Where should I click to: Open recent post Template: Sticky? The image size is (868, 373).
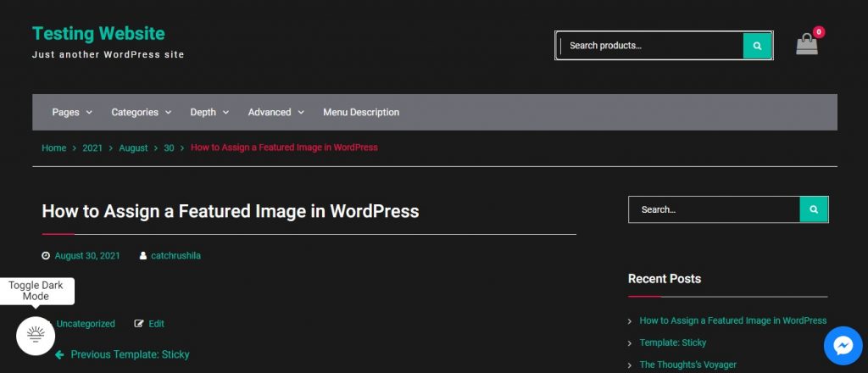(x=672, y=342)
